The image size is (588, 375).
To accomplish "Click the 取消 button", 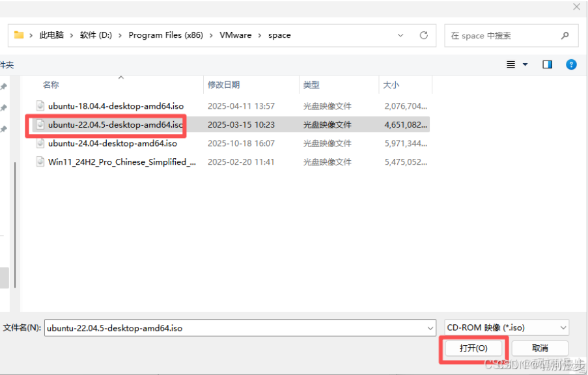I will click(x=540, y=348).
